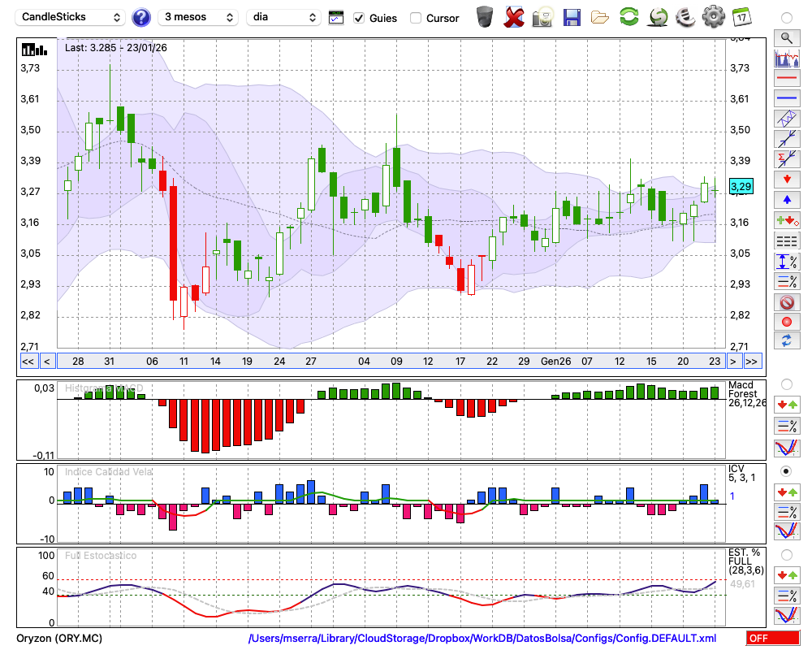Viewport: 812px width, 650px height.
Task: Click the green refresh arrows toolbar icon
Action: click(x=628, y=17)
